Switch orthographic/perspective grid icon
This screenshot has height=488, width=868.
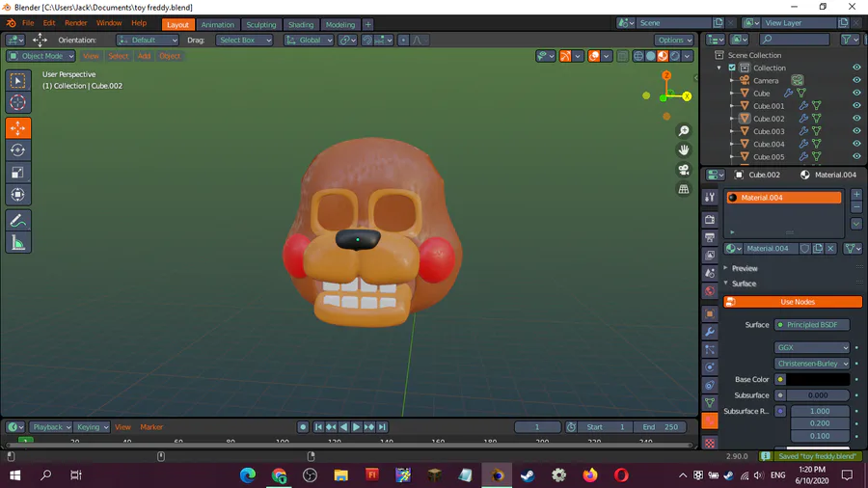[x=684, y=189]
